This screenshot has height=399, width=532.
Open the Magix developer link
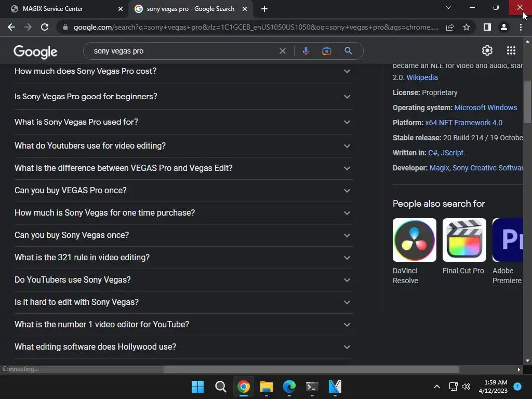tap(439, 168)
